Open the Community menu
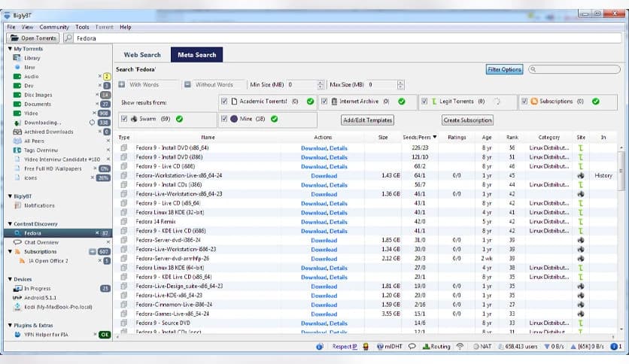 tap(54, 27)
